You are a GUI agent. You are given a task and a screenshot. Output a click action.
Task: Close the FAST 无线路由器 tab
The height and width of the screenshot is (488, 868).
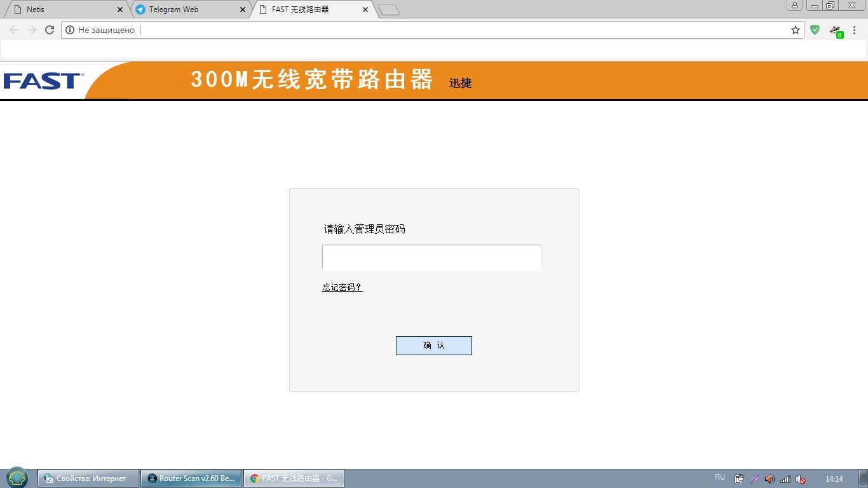365,10
